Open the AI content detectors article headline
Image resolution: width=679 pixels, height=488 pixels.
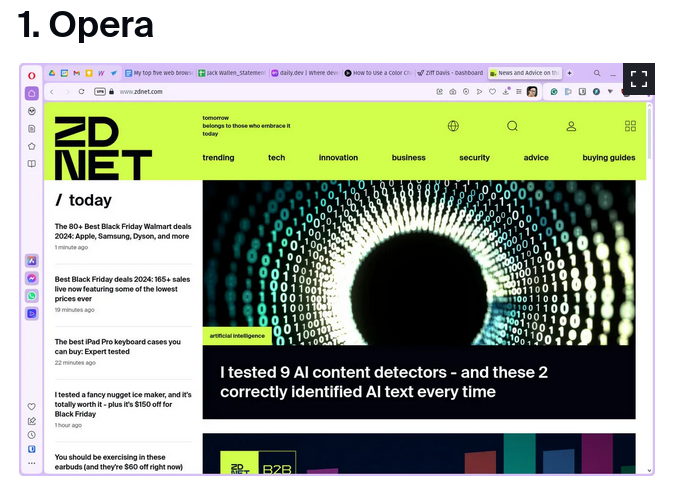tap(384, 382)
